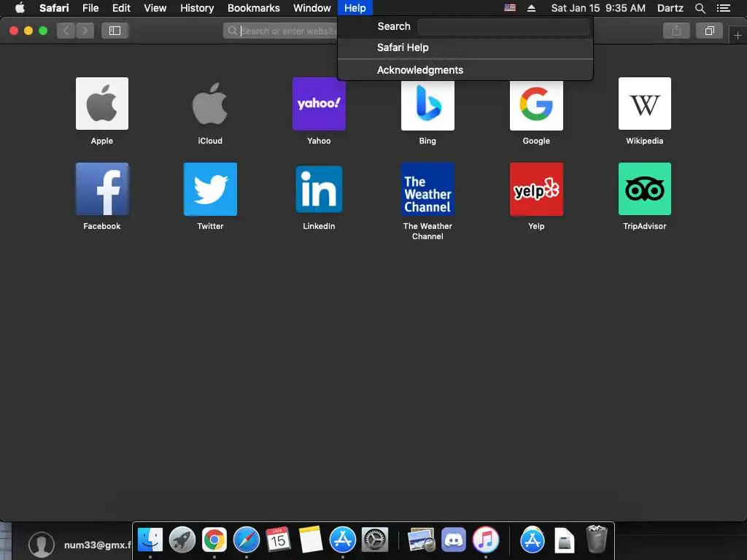Open Launchpad rocket in the Dock

click(x=182, y=540)
